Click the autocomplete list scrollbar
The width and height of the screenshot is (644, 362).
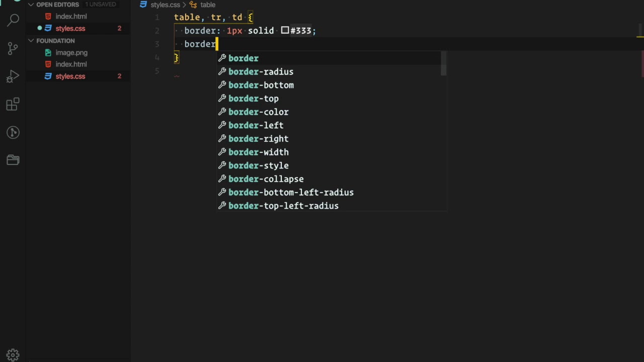[443, 63]
